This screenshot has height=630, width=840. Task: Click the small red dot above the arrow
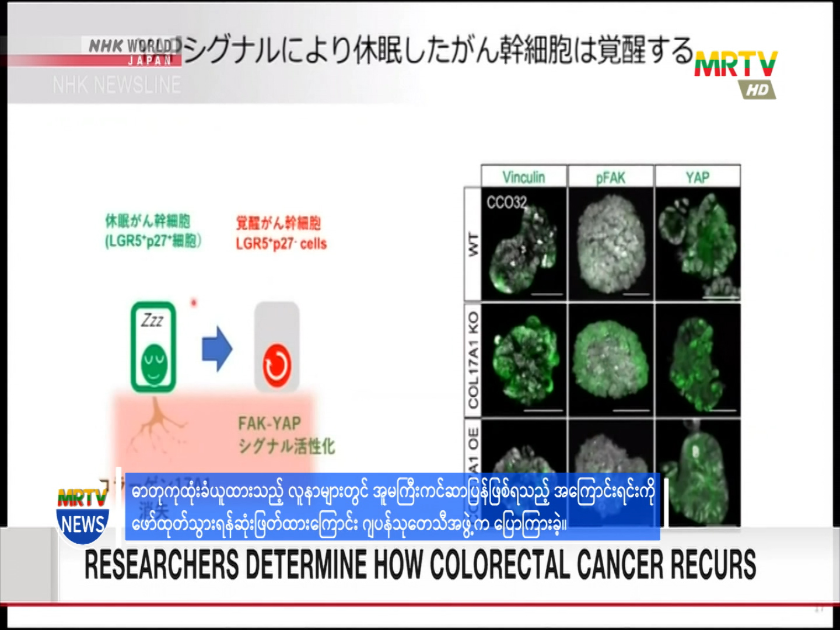point(194,302)
